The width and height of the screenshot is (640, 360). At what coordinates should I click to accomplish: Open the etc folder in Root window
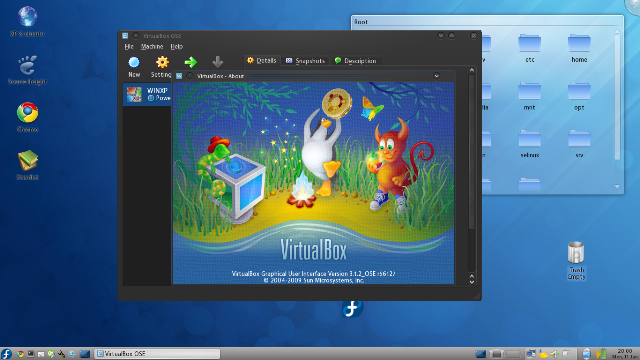click(530, 49)
